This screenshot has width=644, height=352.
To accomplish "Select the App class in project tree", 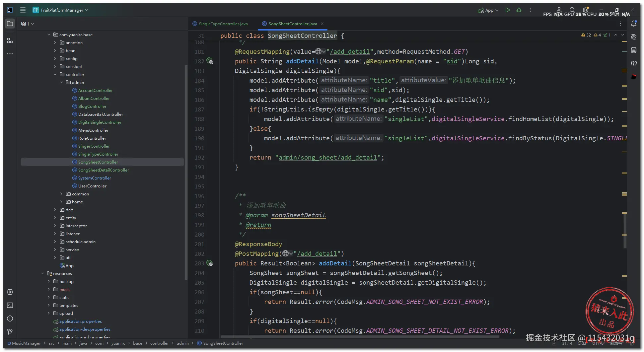I will 69,265.
